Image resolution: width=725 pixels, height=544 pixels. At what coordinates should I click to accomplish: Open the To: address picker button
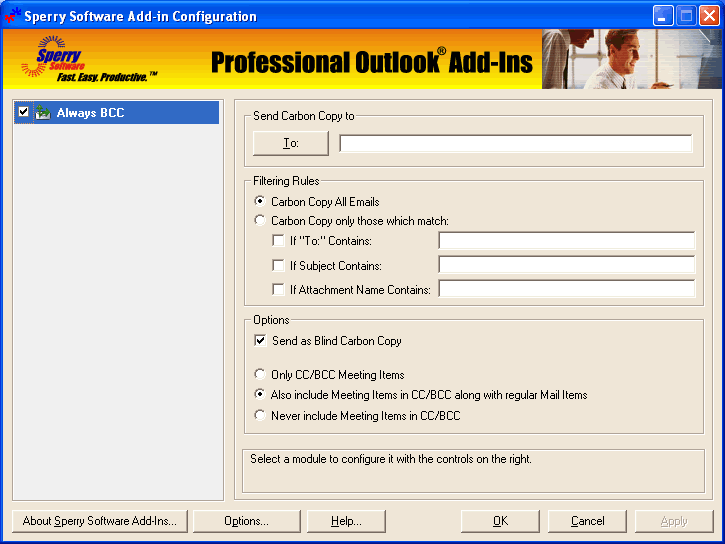291,143
